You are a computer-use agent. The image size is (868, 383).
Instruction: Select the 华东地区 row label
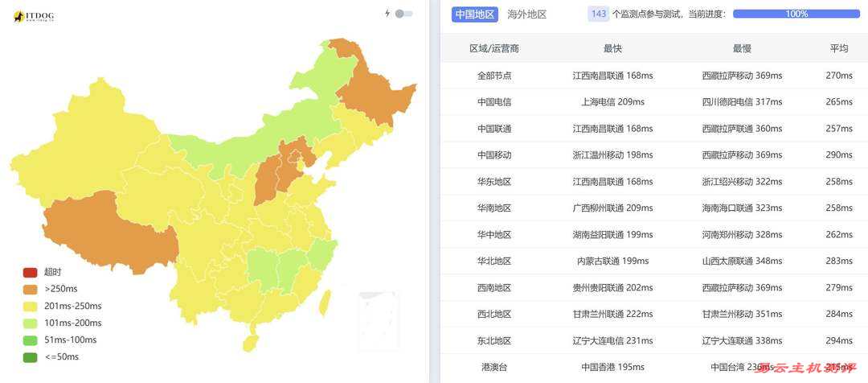[494, 182]
